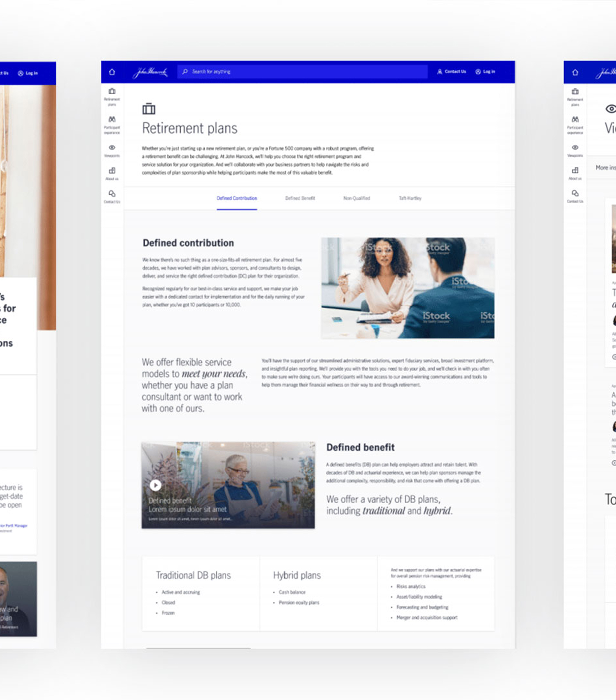The width and height of the screenshot is (616, 700).
Task: Click the John Hancock logo in the center header
Action: [x=150, y=72]
